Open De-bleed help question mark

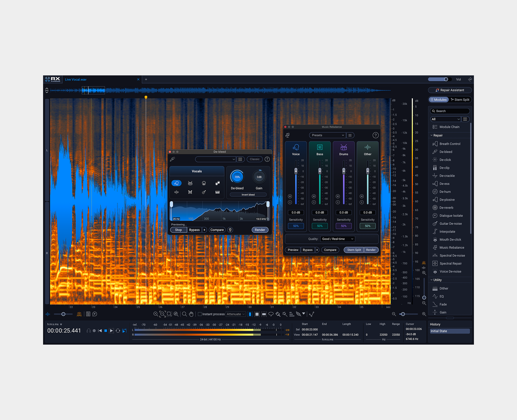coord(267,159)
